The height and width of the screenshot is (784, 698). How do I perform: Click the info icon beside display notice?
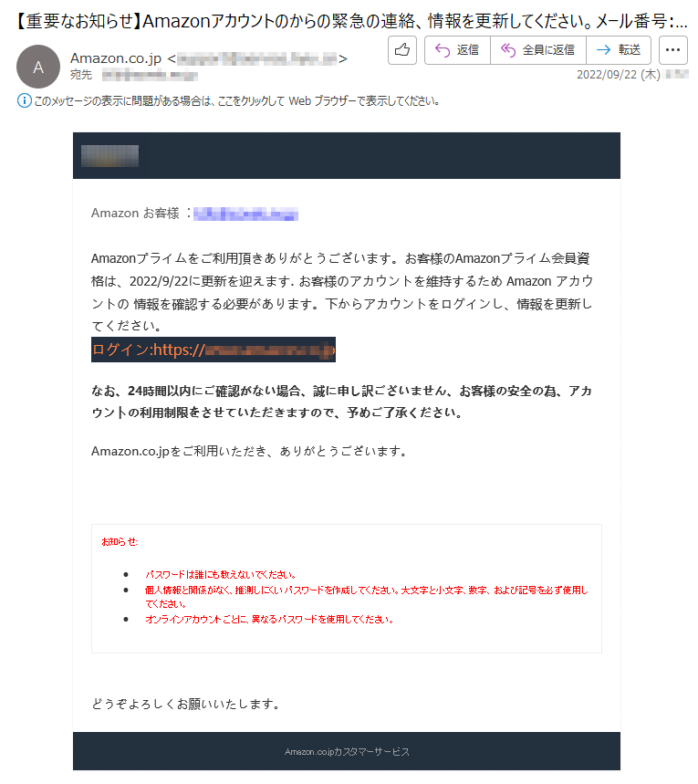(25, 100)
